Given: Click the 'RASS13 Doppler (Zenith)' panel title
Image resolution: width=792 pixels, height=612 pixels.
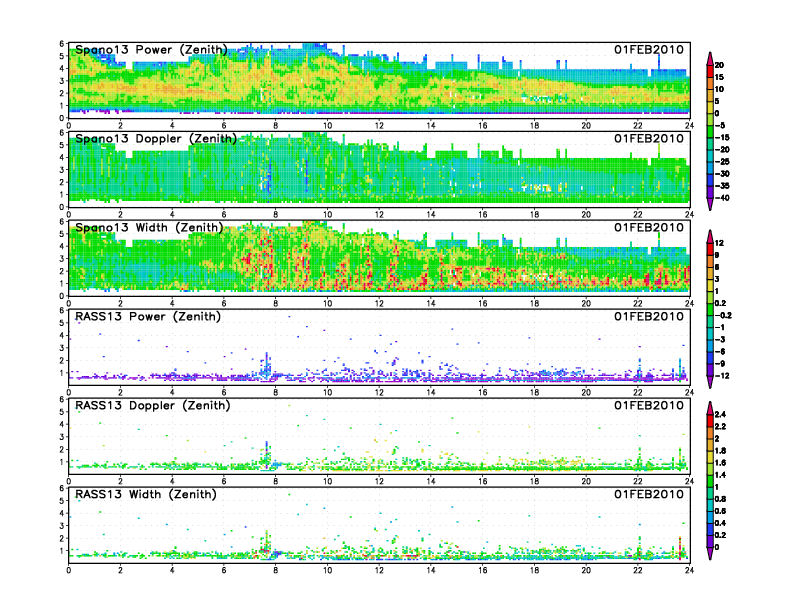Looking at the screenshot, I should 153,405.
